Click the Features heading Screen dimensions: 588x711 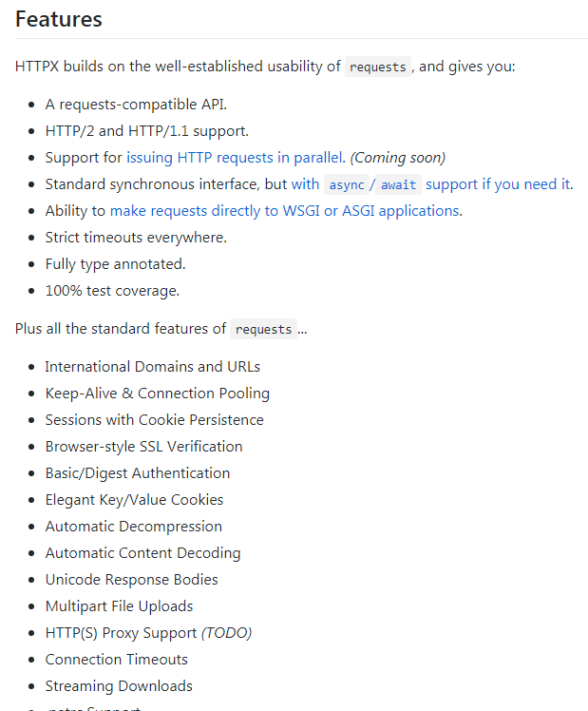(59, 19)
